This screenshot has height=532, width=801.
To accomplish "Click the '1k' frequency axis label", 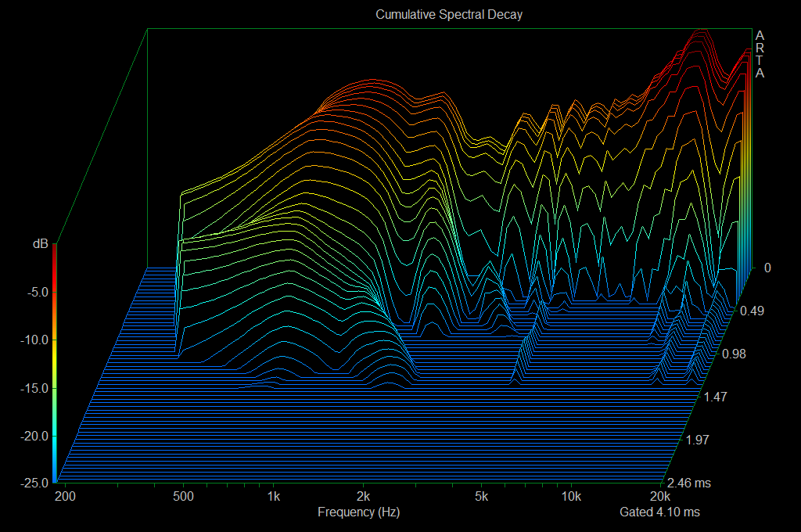I will pos(274,496).
